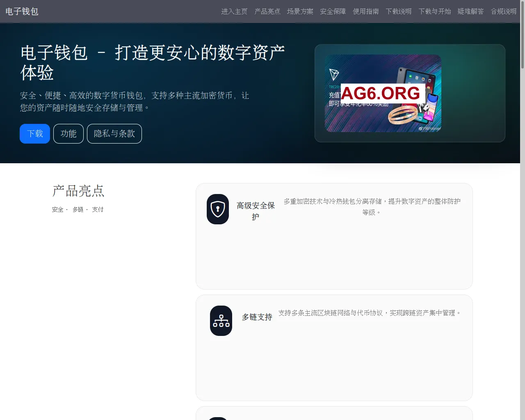
Task: Click 合规说明 in the navbar
Action: pyautogui.click(x=503, y=11)
